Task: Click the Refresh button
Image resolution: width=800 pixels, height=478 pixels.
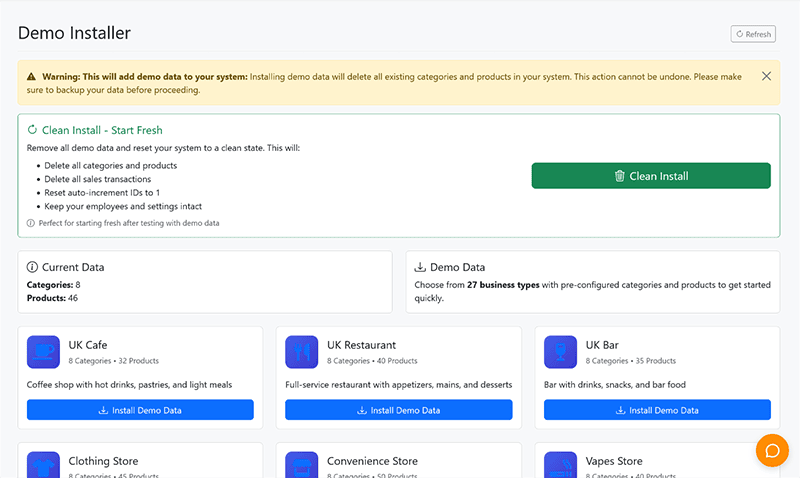Action: tap(753, 34)
